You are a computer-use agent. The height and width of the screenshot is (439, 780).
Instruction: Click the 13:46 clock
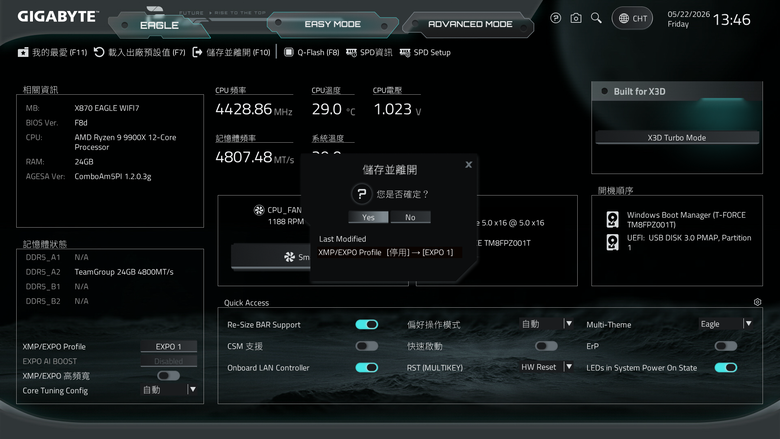(x=731, y=19)
